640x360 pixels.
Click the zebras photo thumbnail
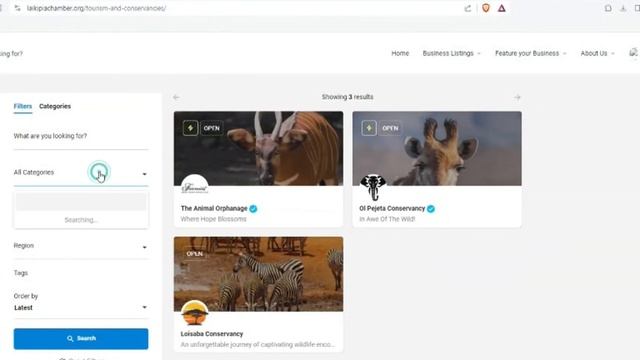click(258, 274)
